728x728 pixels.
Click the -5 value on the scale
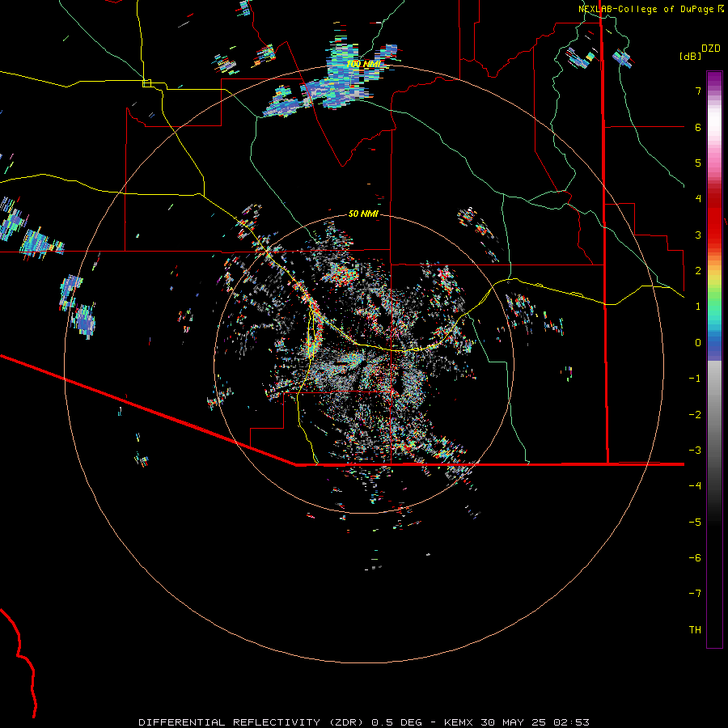click(x=695, y=522)
